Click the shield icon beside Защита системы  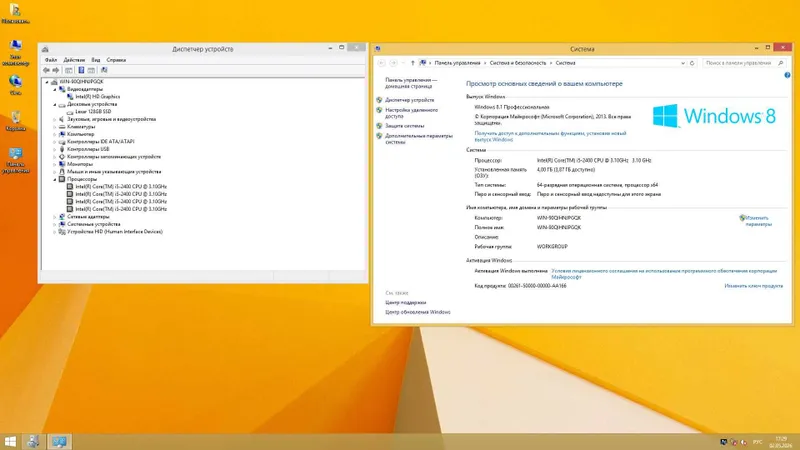[x=379, y=126]
